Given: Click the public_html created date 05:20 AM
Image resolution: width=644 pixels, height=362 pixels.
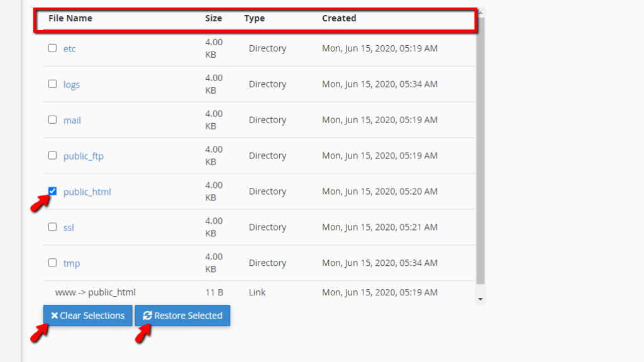Looking at the screenshot, I should [x=379, y=191].
